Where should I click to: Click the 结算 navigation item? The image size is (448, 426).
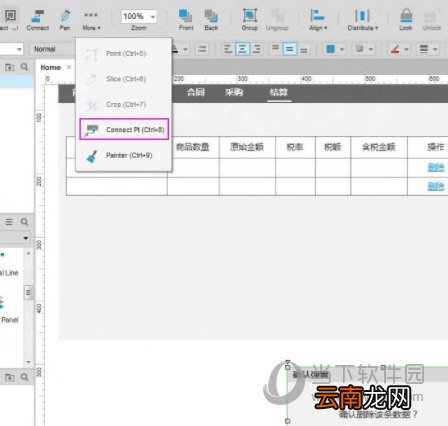click(x=279, y=92)
